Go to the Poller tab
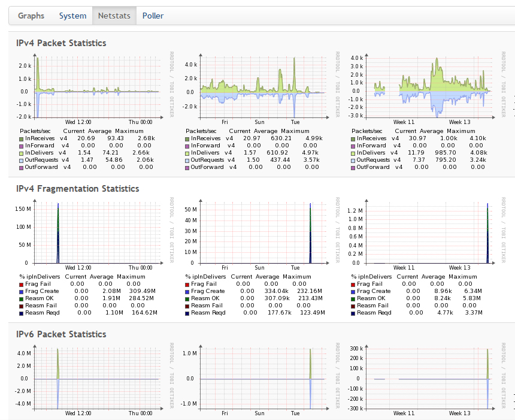 [153, 16]
